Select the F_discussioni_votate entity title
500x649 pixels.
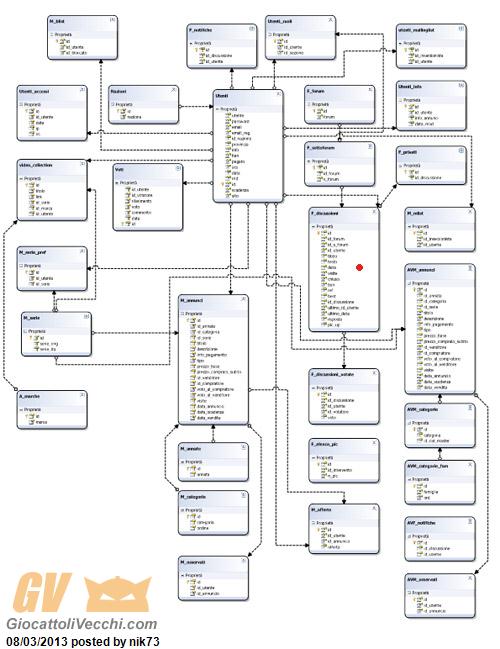coord(332,374)
